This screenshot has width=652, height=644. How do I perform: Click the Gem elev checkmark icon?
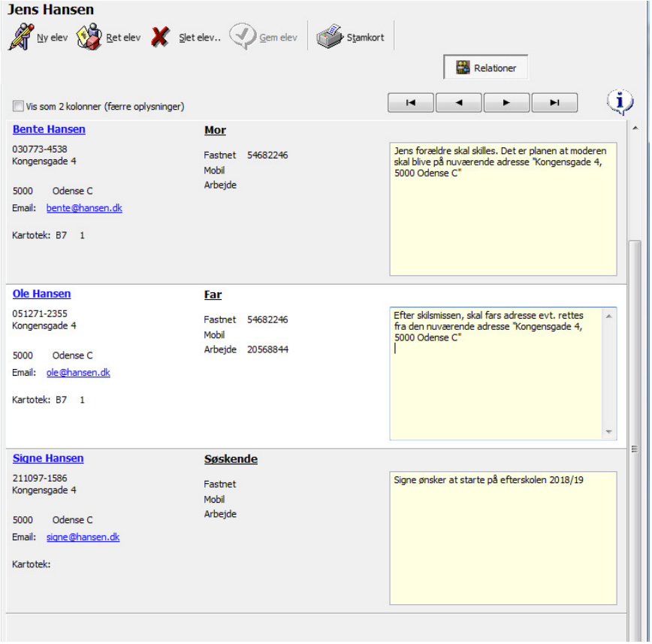coord(243,37)
